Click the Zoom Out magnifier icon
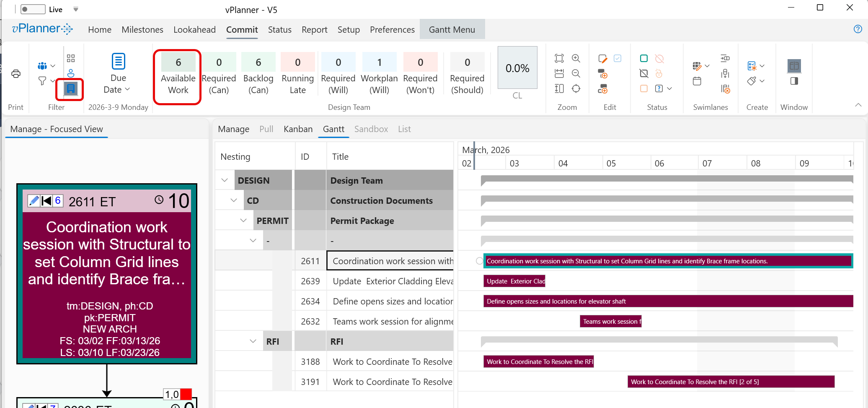Screen dimensions: 868x408 pos(576,73)
